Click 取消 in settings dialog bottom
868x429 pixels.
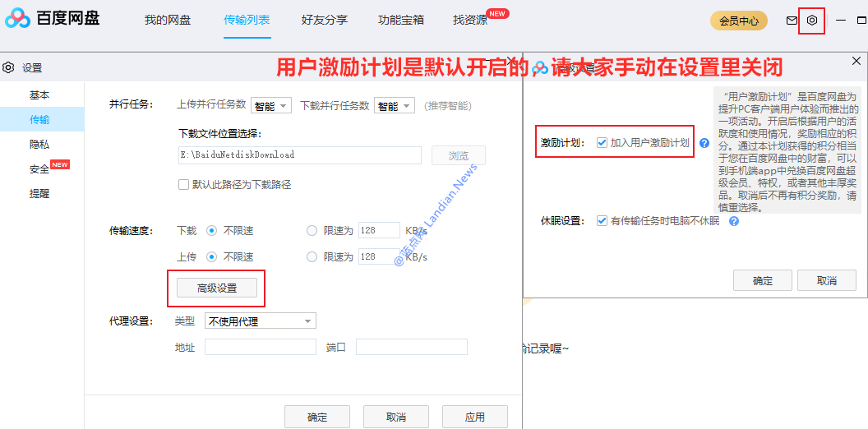[396, 417]
